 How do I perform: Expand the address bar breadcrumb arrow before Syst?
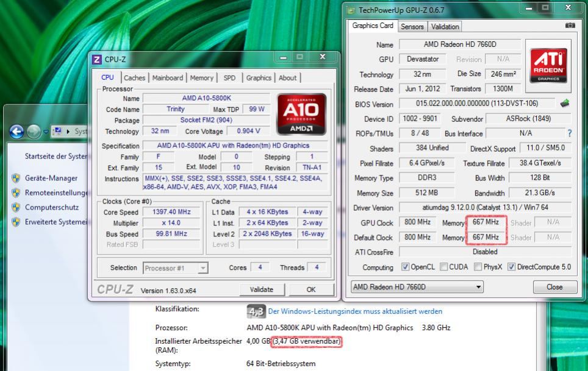coord(68,132)
